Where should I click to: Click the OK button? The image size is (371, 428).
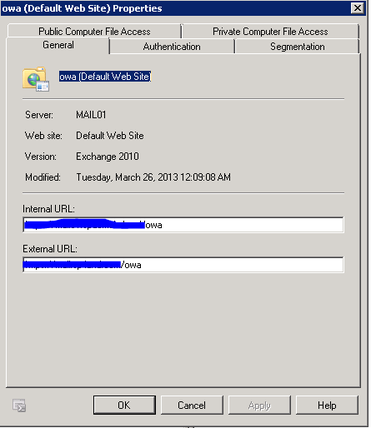click(124, 405)
